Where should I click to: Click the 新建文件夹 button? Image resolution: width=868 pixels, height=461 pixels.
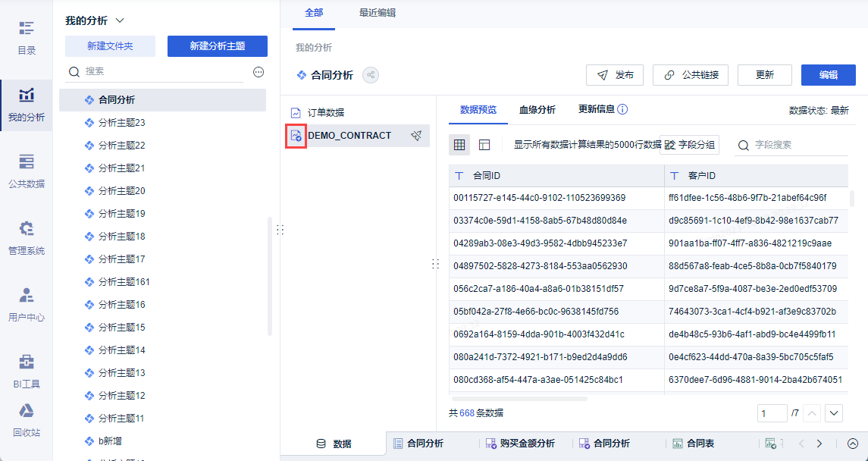(110, 46)
